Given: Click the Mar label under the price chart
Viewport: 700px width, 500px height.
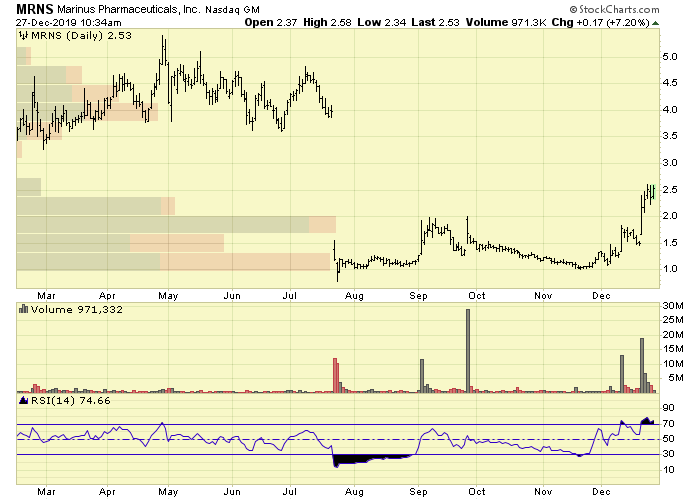Looking at the screenshot, I should click(x=46, y=296).
